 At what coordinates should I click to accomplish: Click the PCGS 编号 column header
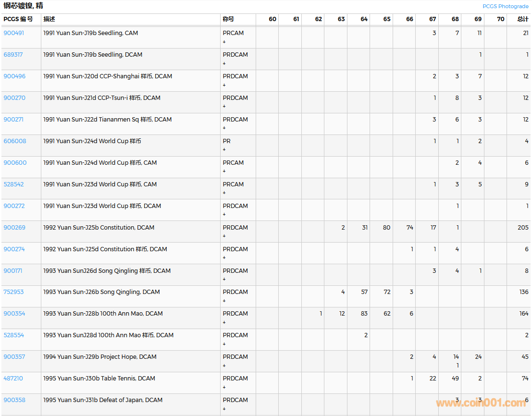[x=18, y=19]
